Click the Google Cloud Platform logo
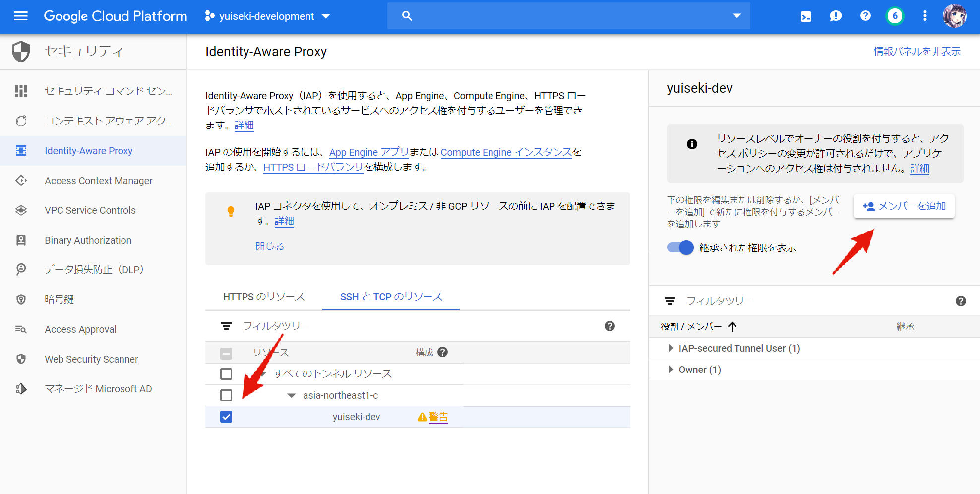 (x=116, y=16)
